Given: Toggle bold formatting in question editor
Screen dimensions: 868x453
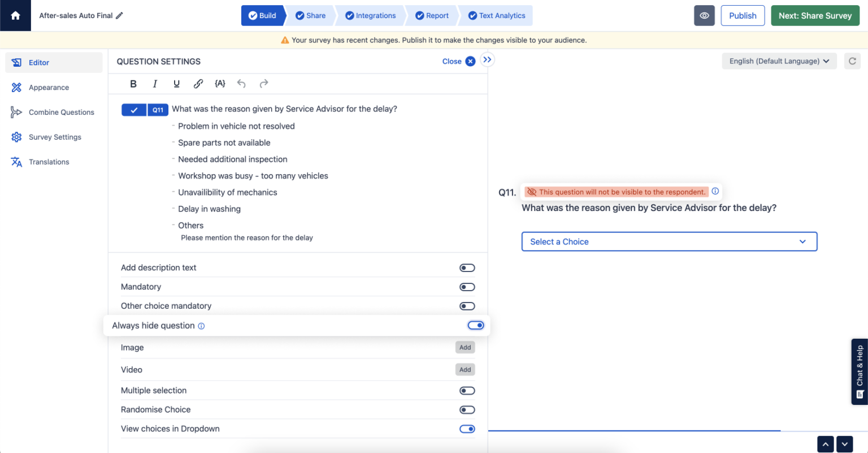Looking at the screenshot, I should [133, 83].
